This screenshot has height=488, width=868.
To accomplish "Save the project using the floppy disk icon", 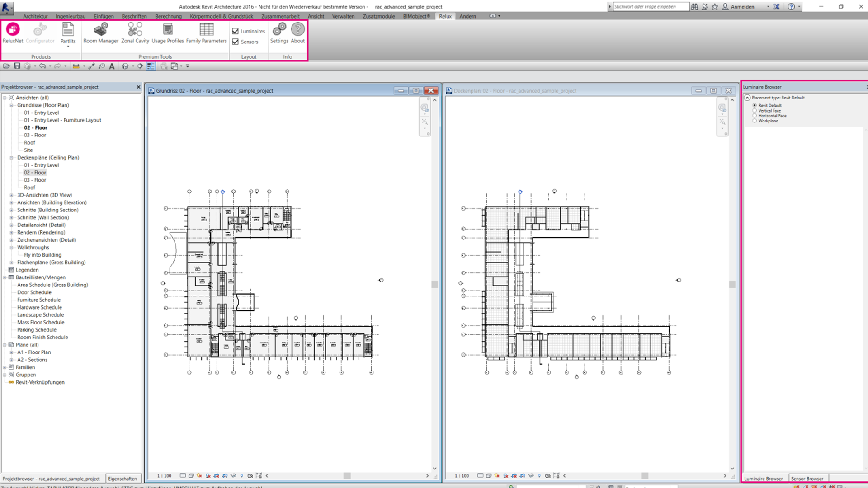I will pyautogui.click(x=17, y=66).
